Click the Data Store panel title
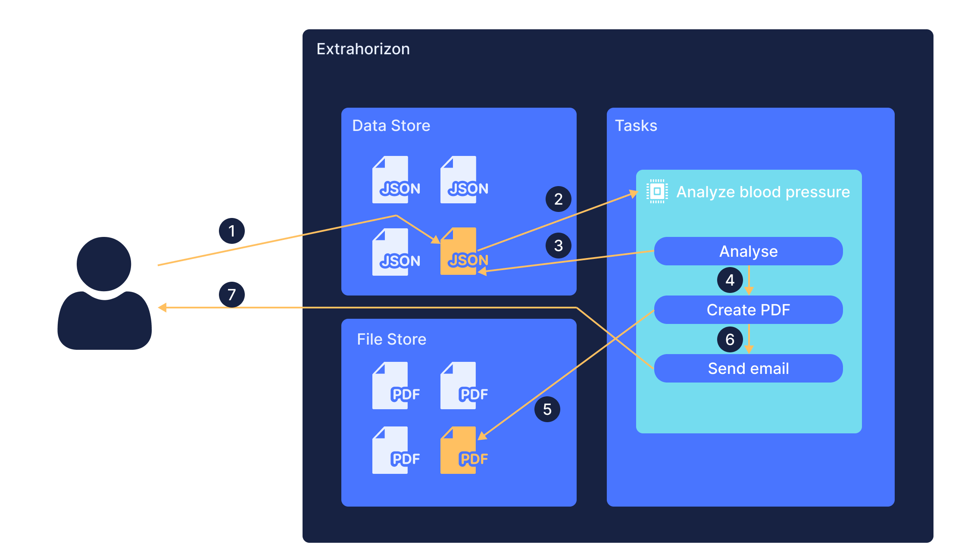 coord(391,126)
